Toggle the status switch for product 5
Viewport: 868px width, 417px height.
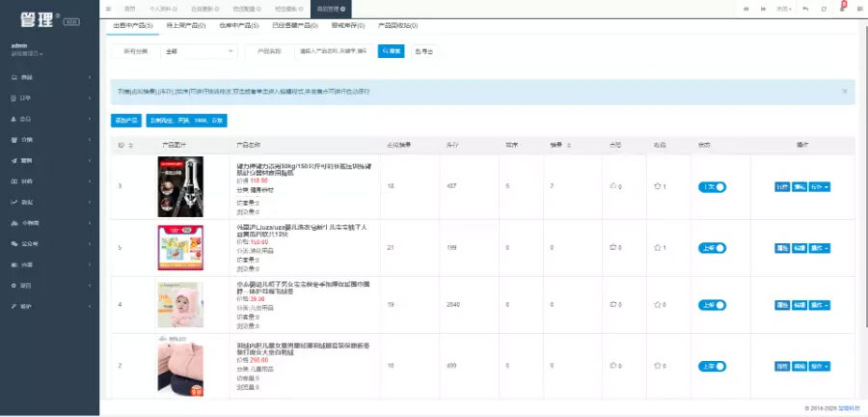(713, 247)
